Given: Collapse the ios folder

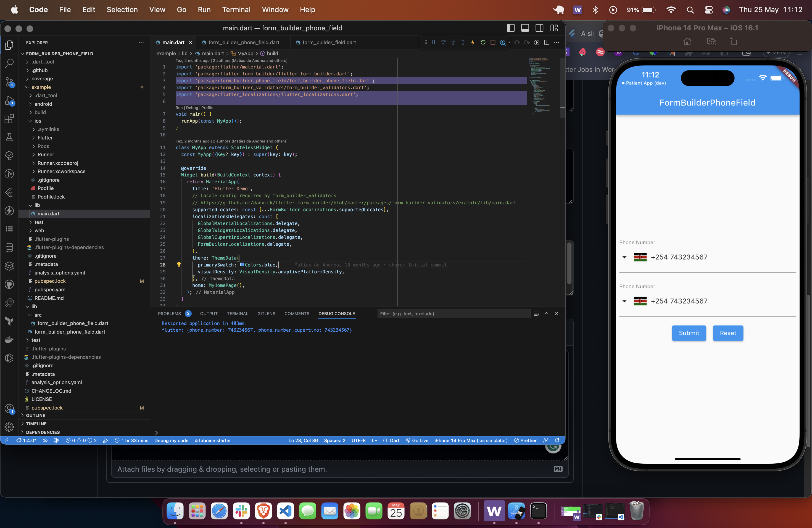Looking at the screenshot, I should pos(38,121).
